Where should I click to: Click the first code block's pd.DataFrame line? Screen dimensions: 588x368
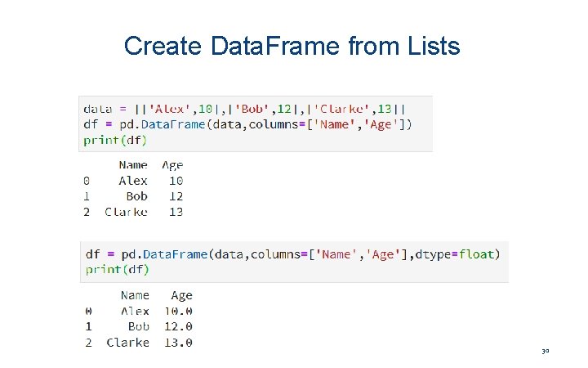(247, 124)
